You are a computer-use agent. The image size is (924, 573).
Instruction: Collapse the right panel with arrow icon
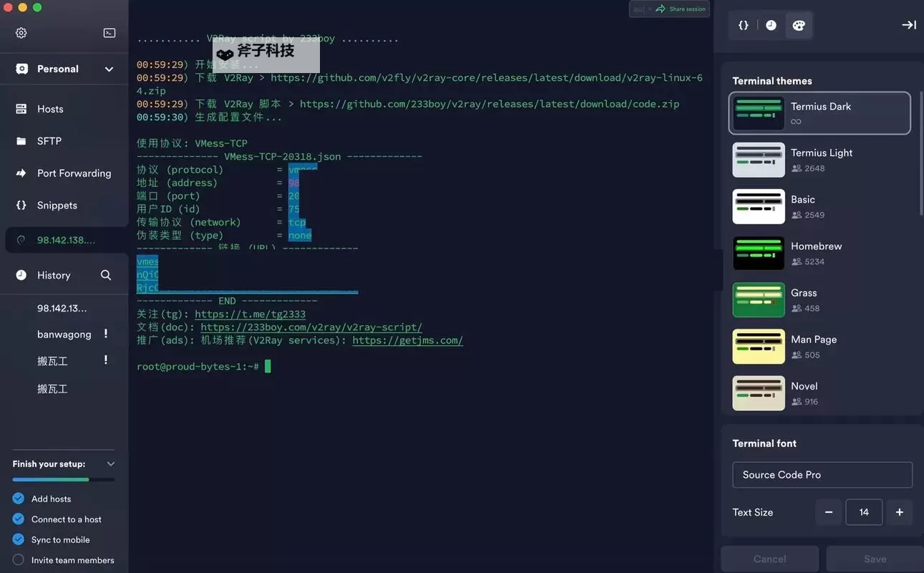(x=908, y=25)
